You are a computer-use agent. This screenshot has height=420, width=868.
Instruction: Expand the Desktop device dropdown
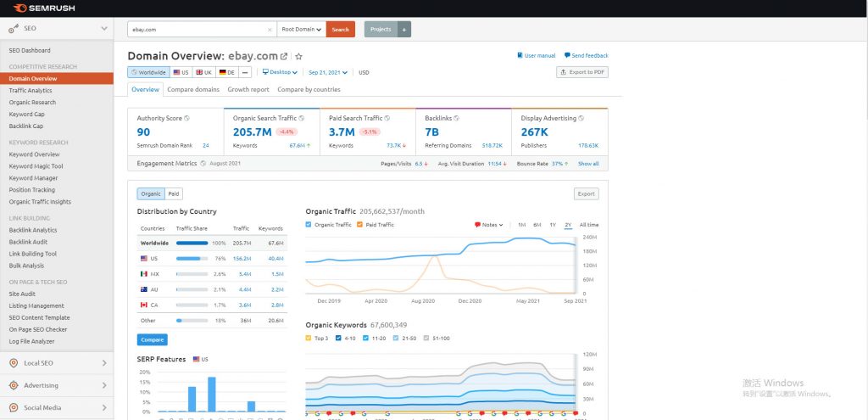click(x=279, y=72)
